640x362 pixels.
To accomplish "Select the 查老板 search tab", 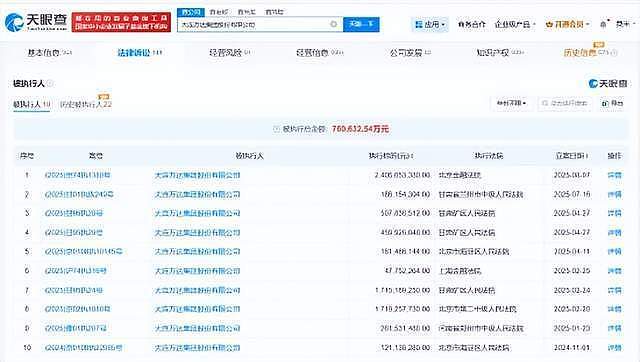I will [219, 12].
